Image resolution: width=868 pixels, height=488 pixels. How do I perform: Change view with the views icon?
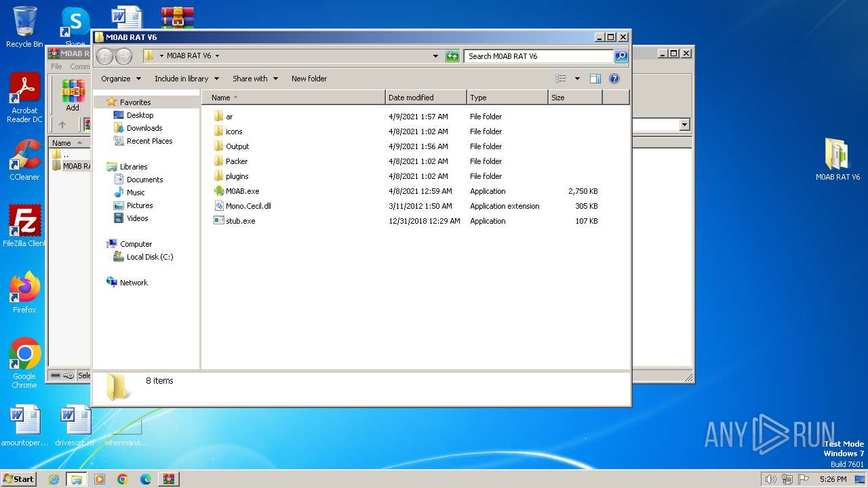[561, 79]
